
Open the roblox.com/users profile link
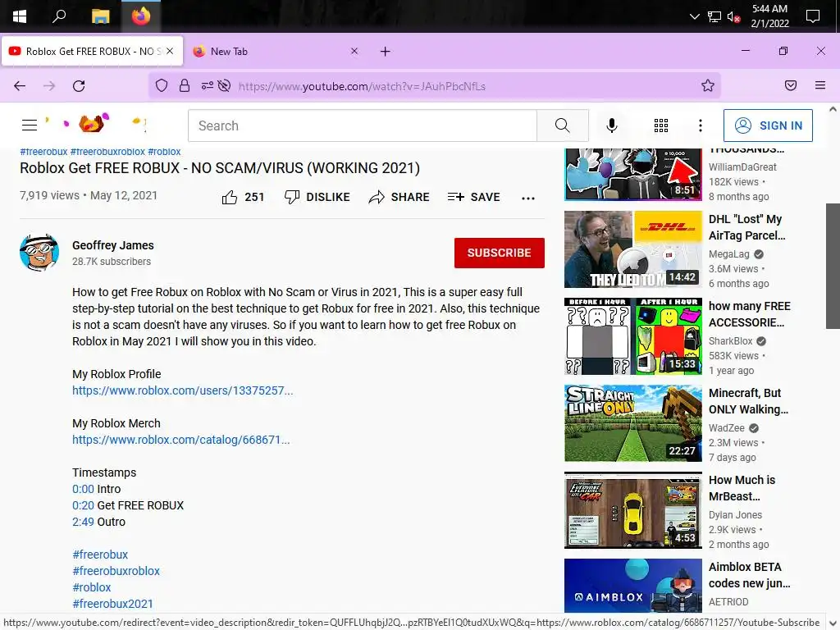click(x=183, y=390)
